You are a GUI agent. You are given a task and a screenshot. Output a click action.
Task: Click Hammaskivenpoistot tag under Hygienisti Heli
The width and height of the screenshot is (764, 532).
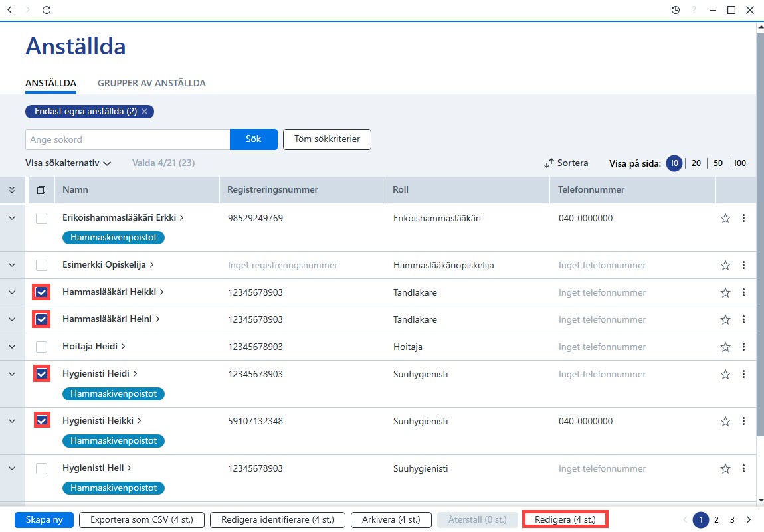(x=114, y=488)
